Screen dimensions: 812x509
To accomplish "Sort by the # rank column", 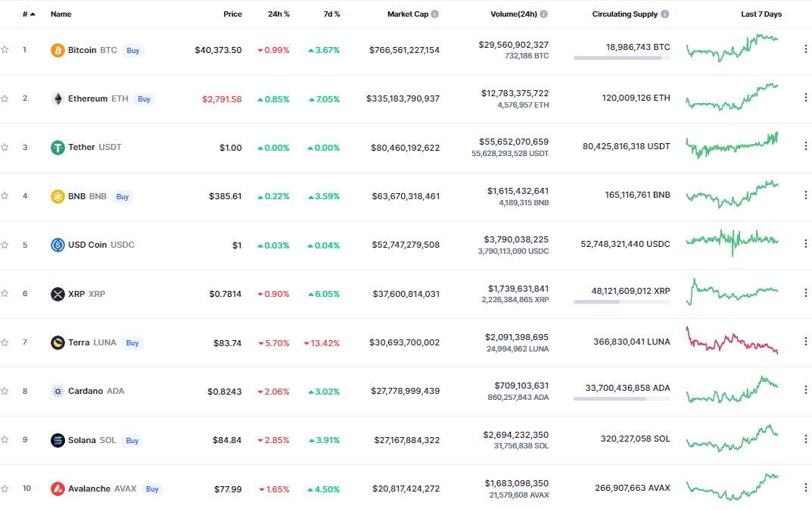I will [x=29, y=14].
